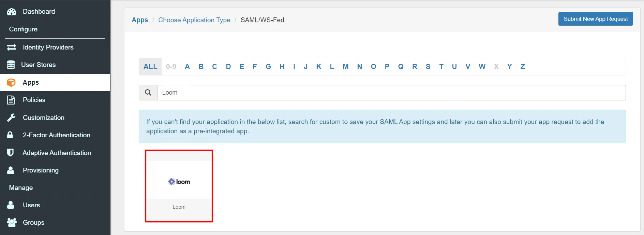Click the Policies document icon
644x235 pixels.
pos(11,100)
